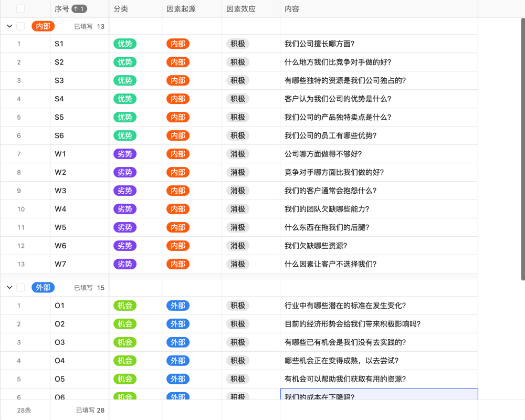Check the 外部 group checkbox
This screenshot has width=525, height=420.
(x=21, y=287)
